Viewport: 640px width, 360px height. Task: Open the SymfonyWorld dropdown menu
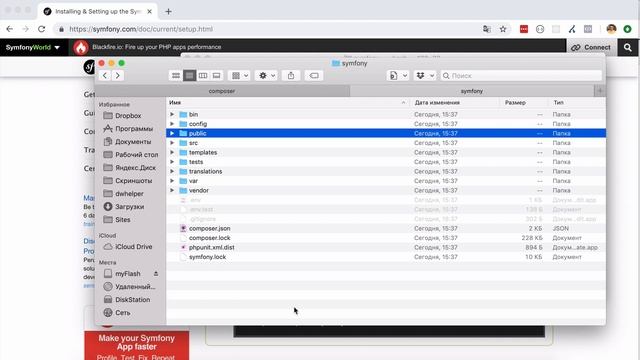click(x=33, y=47)
